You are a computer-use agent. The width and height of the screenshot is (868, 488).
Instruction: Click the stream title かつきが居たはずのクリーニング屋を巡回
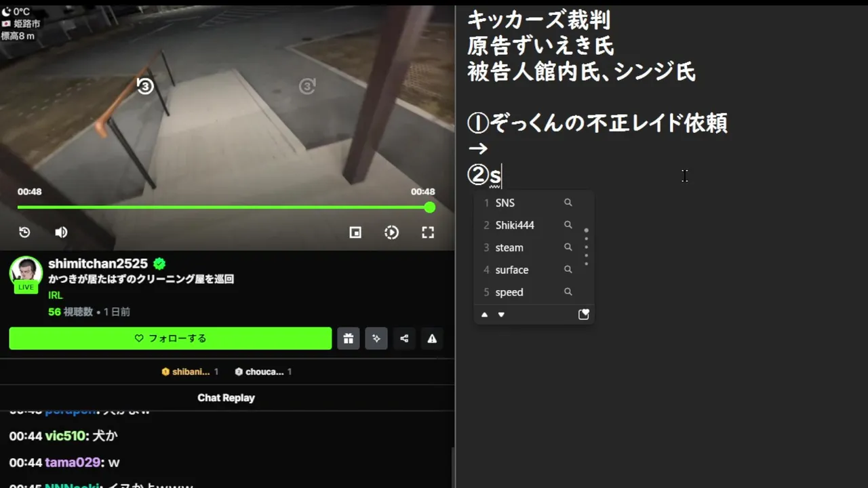(141, 279)
